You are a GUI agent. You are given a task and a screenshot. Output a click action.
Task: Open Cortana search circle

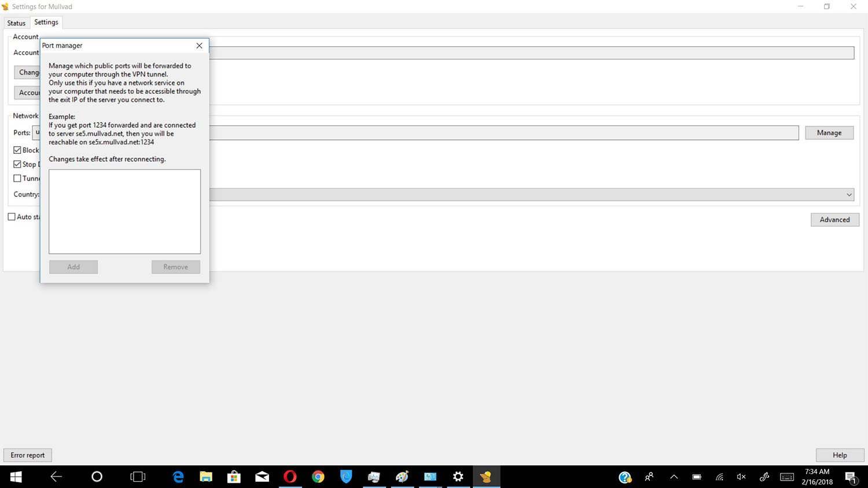(x=97, y=477)
